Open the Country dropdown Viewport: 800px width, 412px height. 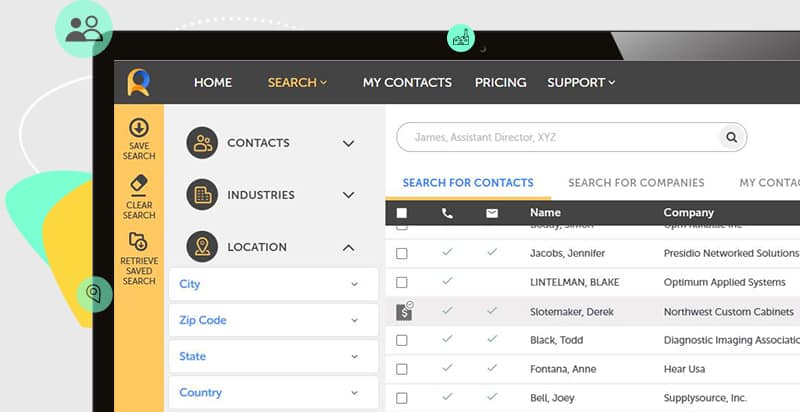point(273,393)
